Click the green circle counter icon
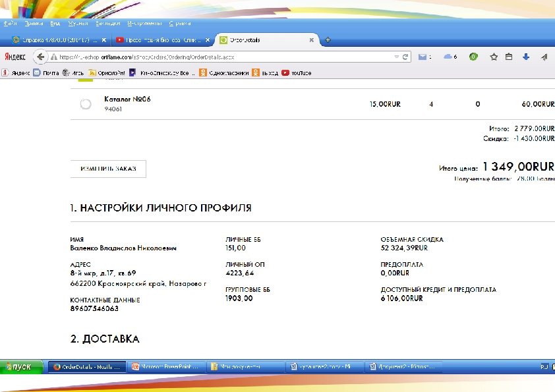Image resolution: width=555 pixels, height=392 pixels. 473,57
